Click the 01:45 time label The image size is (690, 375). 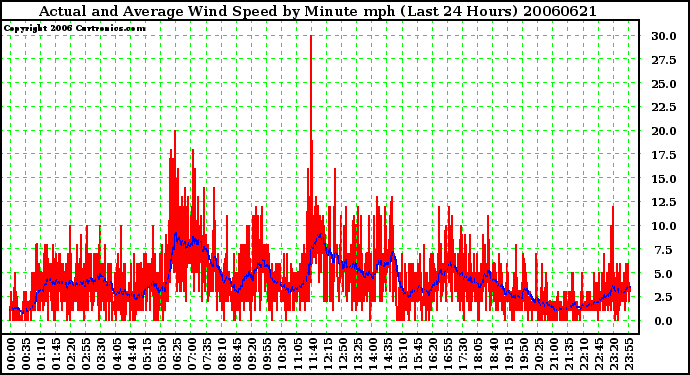(56, 354)
